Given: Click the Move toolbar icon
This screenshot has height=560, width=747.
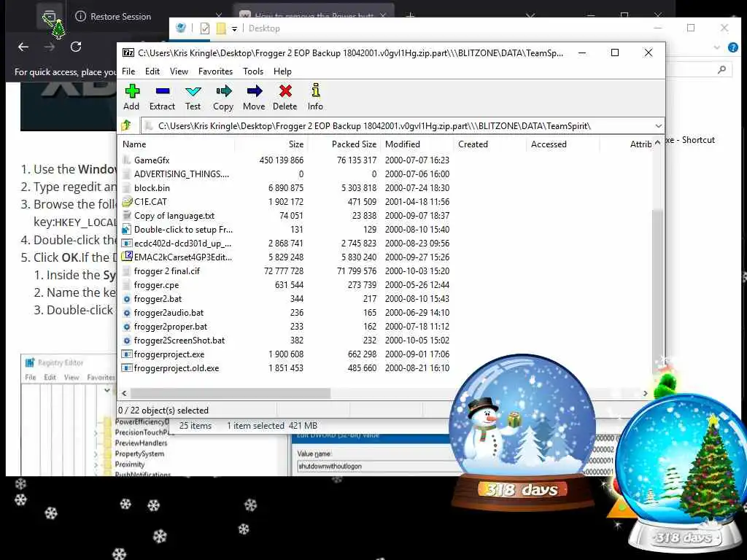Looking at the screenshot, I should coord(255,91).
